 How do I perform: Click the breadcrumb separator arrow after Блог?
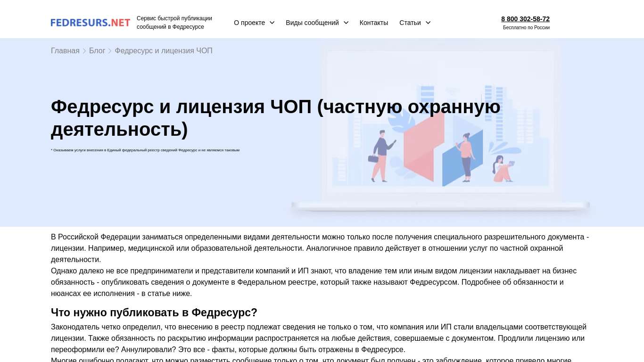pyautogui.click(x=110, y=50)
